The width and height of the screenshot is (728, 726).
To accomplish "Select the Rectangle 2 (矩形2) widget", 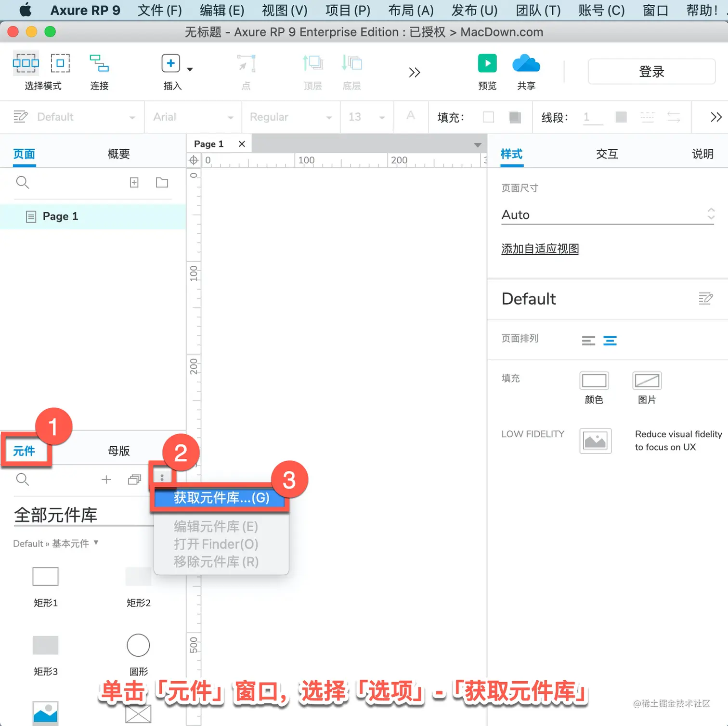I will point(138,576).
